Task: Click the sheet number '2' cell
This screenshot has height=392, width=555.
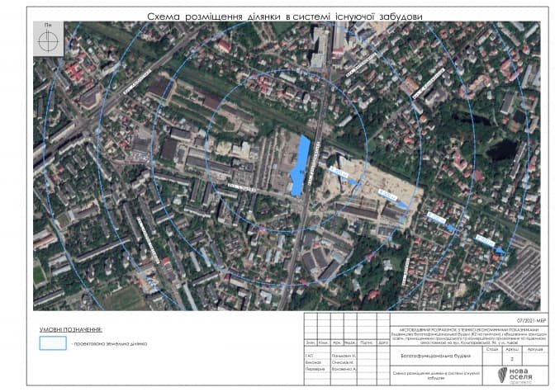Action: click(512, 359)
